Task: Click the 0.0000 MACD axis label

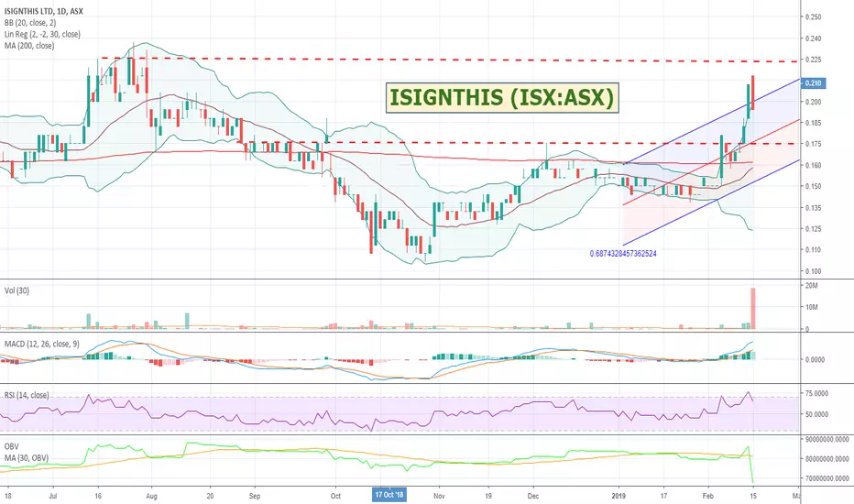Action: pyautogui.click(x=815, y=359)
